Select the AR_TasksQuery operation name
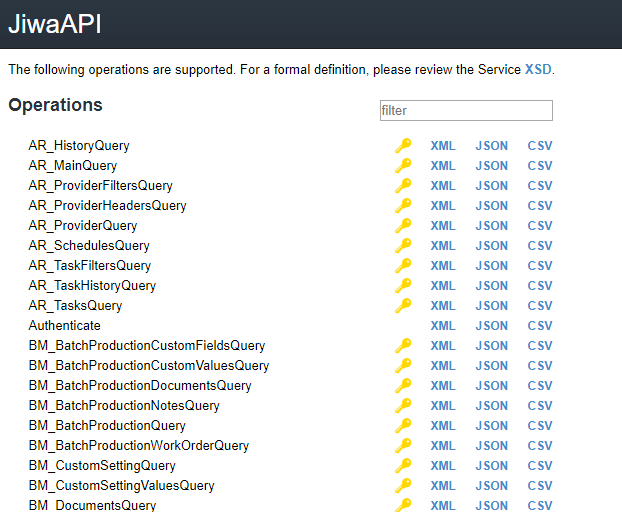Image resolution: width=622 pixels, height=512 pixels. (x=75, y=305)
